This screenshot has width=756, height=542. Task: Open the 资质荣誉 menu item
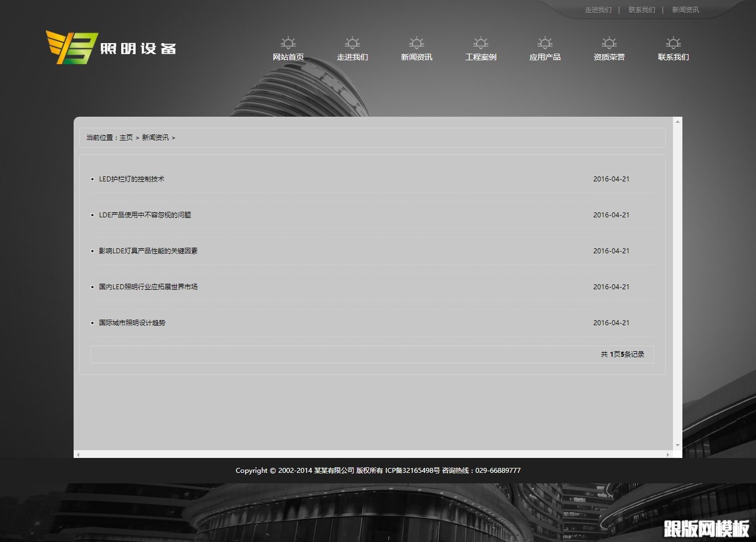(609, 57)
